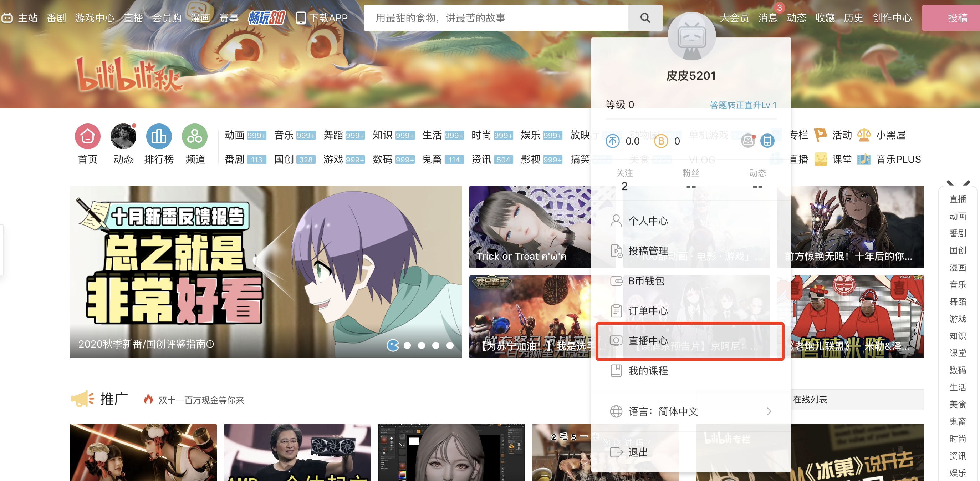Open 番剧 in the top nav

pyautogui.click(x=56, y=18)
